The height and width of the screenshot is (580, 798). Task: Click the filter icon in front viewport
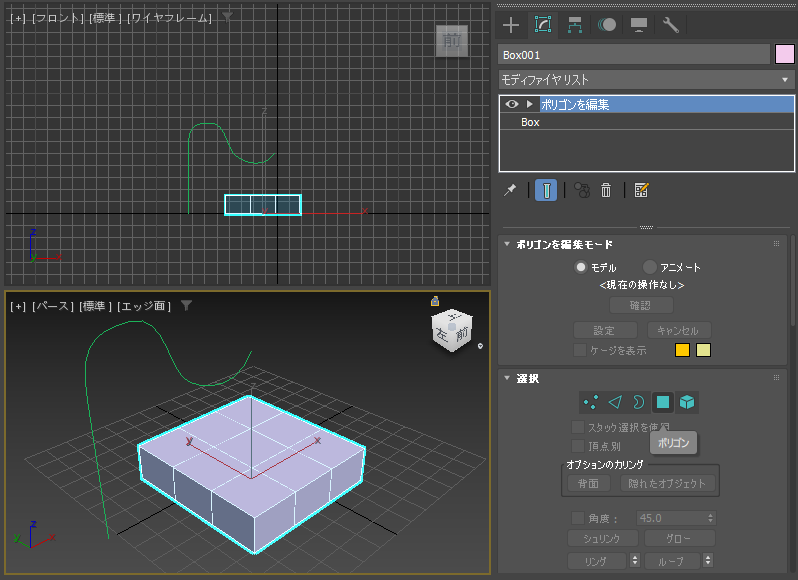point(227,17)
